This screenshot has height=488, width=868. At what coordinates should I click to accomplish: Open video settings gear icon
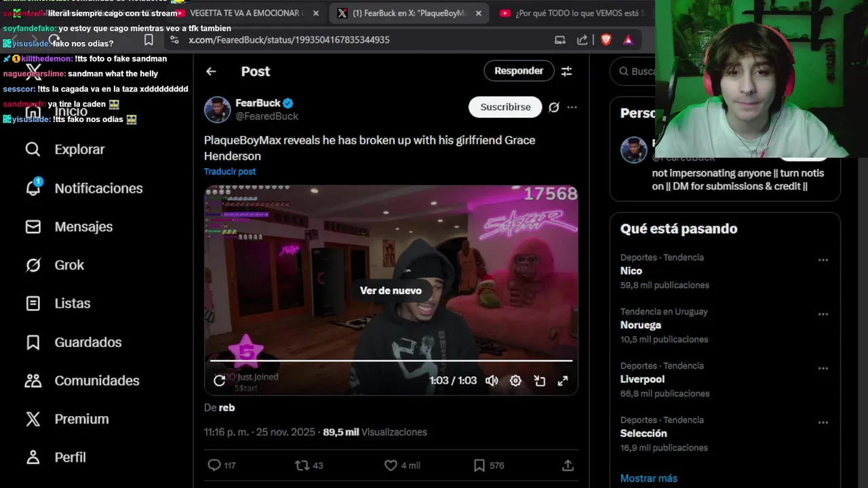(515, 380)
